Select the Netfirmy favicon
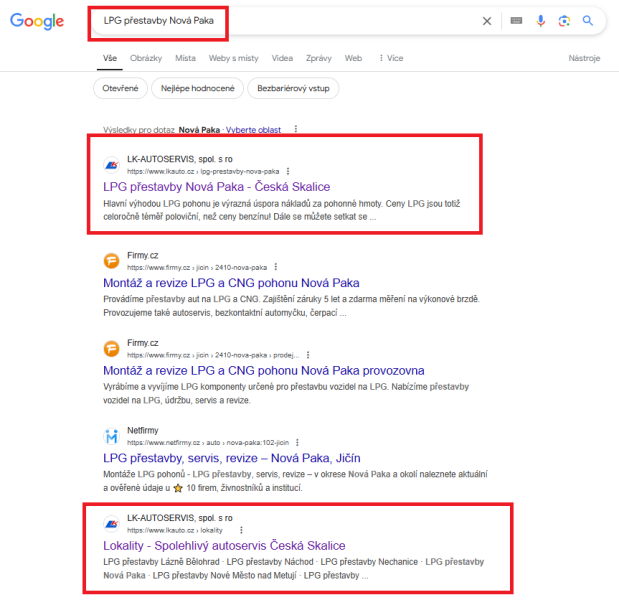 pos(112,436)
